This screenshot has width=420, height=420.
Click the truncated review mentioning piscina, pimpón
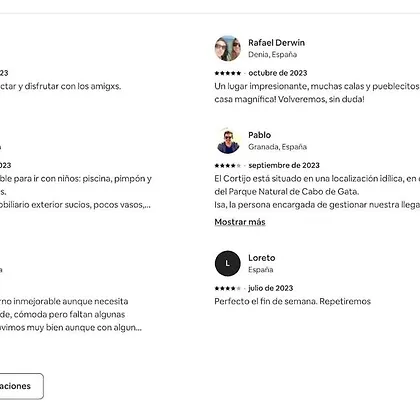(76, 192)
